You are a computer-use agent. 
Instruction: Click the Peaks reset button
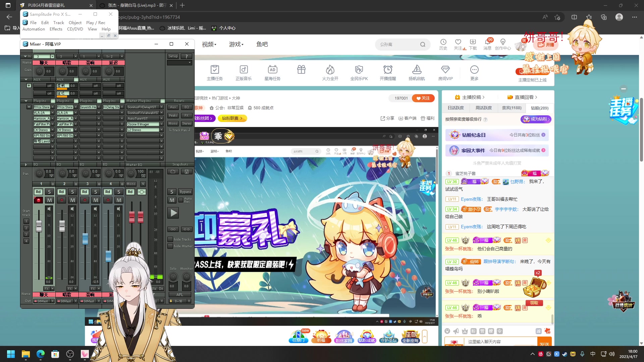173,115
